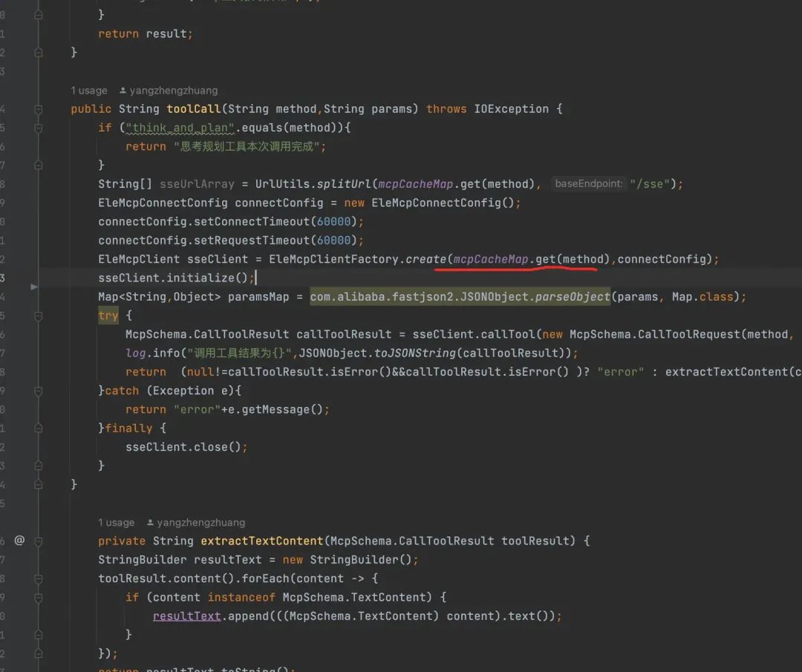Click the underlined resultText before .append
Image resolution: width=802 pixels, height=672 pixels.
coord(186,616)
